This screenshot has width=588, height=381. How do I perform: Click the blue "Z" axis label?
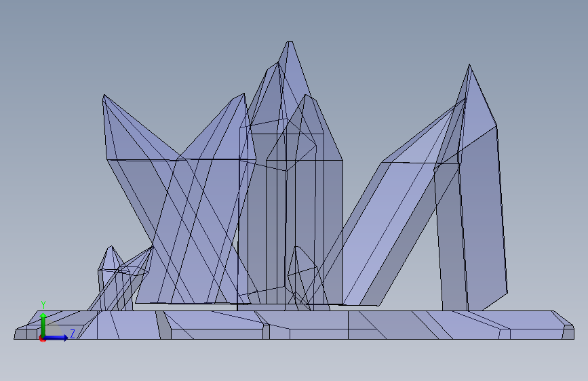73,334
